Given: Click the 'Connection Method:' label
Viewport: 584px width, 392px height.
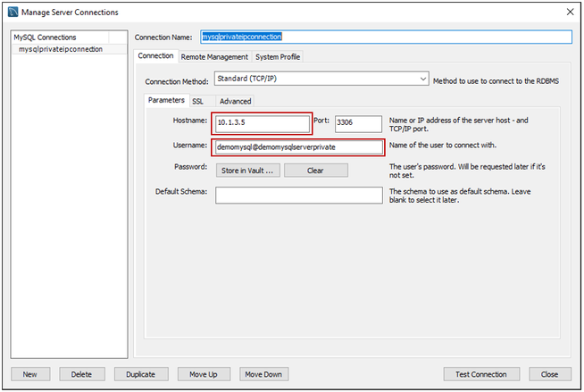Looking at the screenshot, I should (x=177, y=81).
